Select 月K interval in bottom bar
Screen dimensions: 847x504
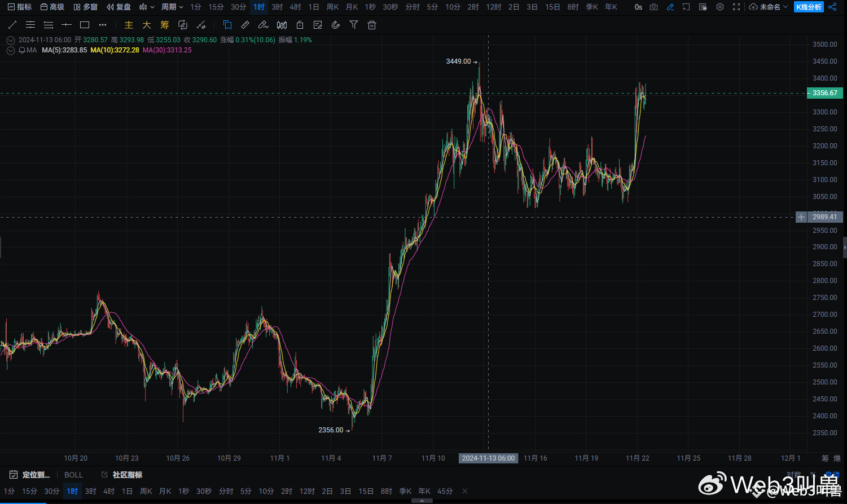(165, 491)
